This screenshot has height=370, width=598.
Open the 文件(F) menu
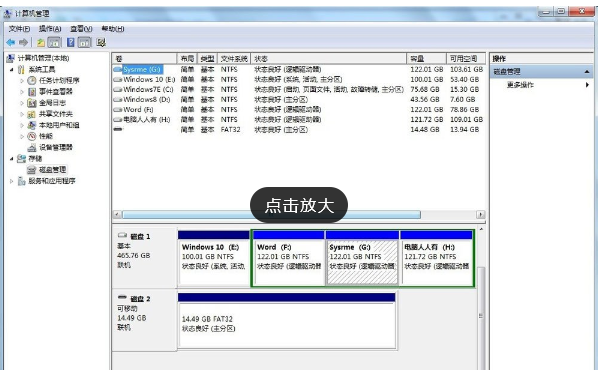pos(19,29)
